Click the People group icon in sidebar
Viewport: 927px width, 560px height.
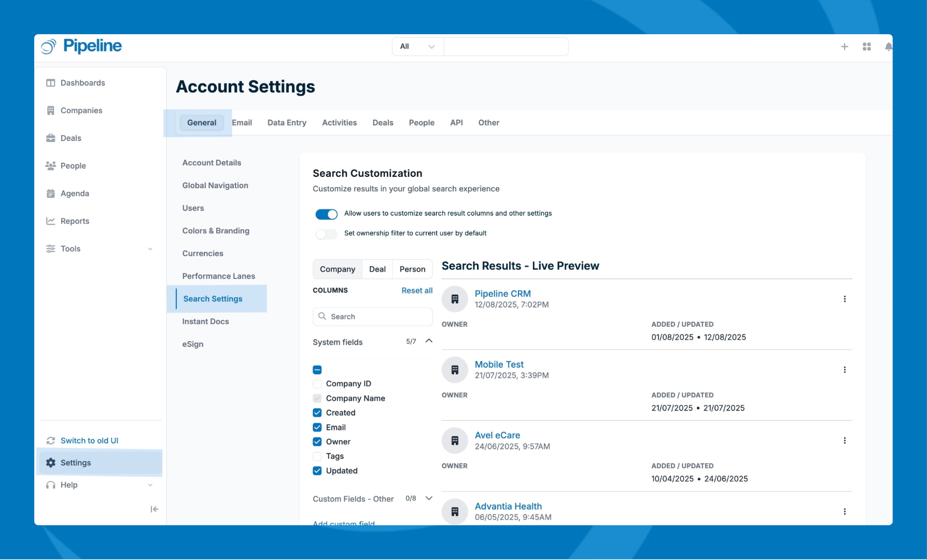pyautogui.click(x=50, y=165)
